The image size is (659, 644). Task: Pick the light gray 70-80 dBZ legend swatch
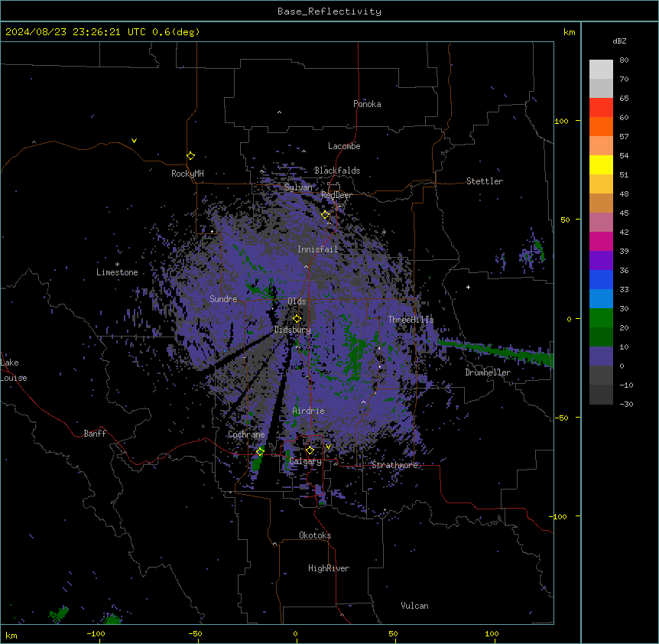pos(601,70)
